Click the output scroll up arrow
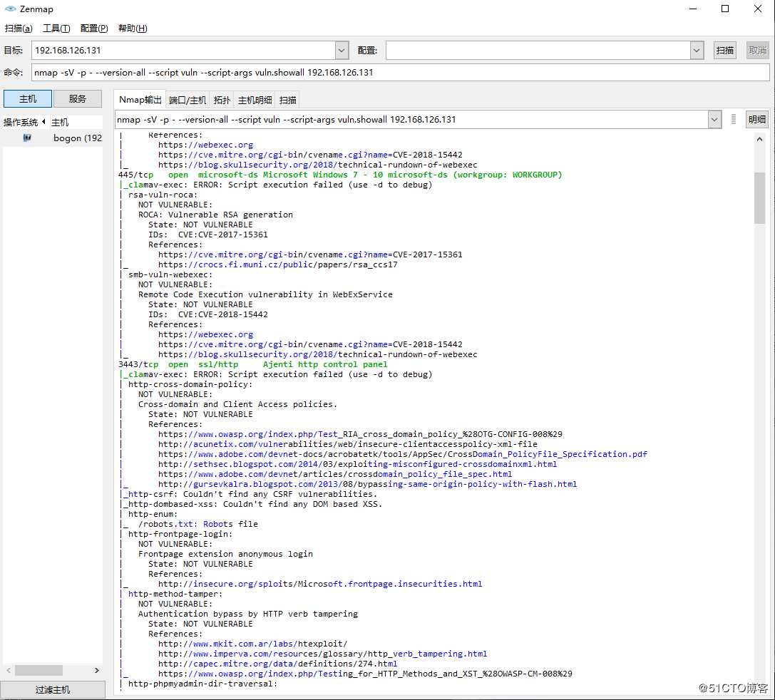 (x=760, y=139)
